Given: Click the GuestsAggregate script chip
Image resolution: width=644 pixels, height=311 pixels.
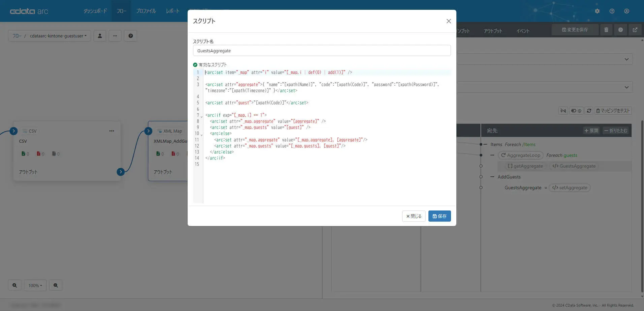Looking at the screenshot, I should coord(574,166).
